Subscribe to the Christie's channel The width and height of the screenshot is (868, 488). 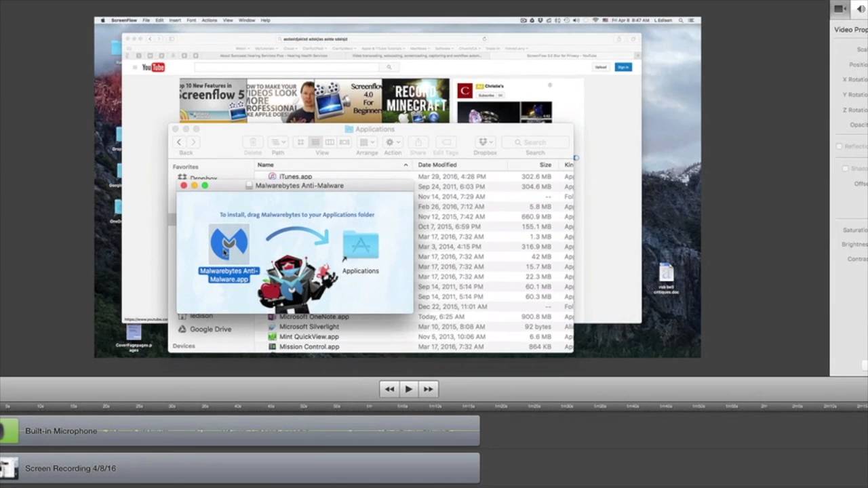tap(486, 96)
